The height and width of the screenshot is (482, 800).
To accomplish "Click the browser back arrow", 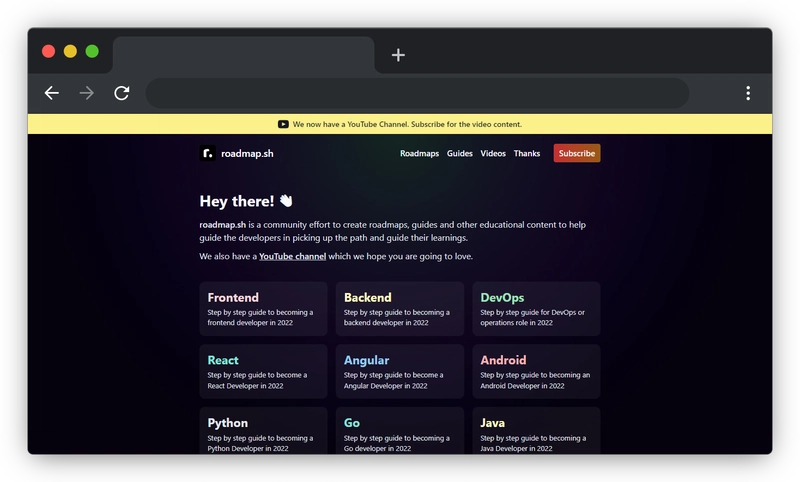I will 52,93.
